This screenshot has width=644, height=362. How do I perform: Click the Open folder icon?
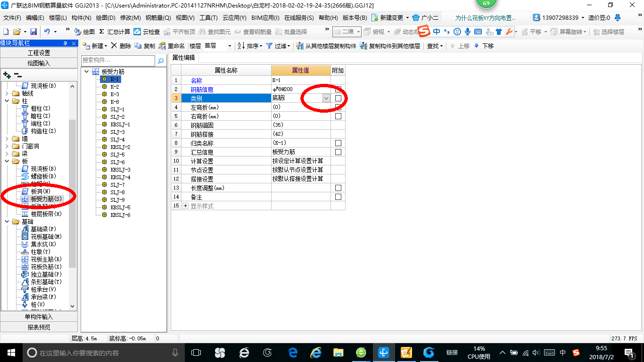[17, 32]
